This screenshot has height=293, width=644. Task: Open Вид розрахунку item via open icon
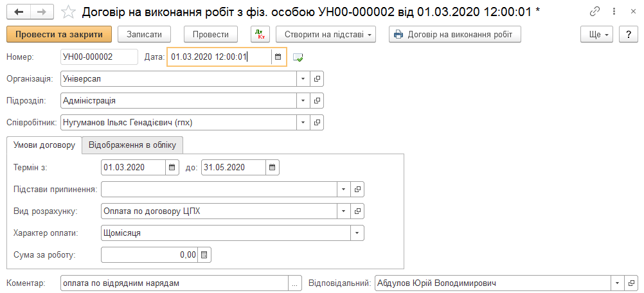coord(357,211)
